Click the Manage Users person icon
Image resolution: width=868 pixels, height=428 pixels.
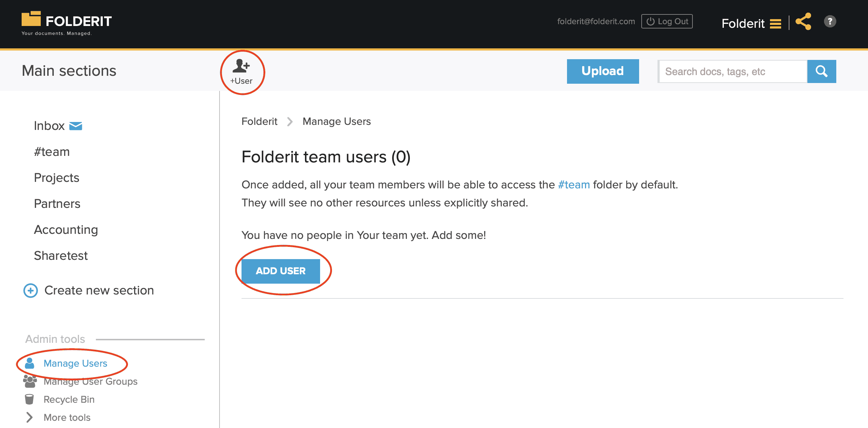pos(29,363)
